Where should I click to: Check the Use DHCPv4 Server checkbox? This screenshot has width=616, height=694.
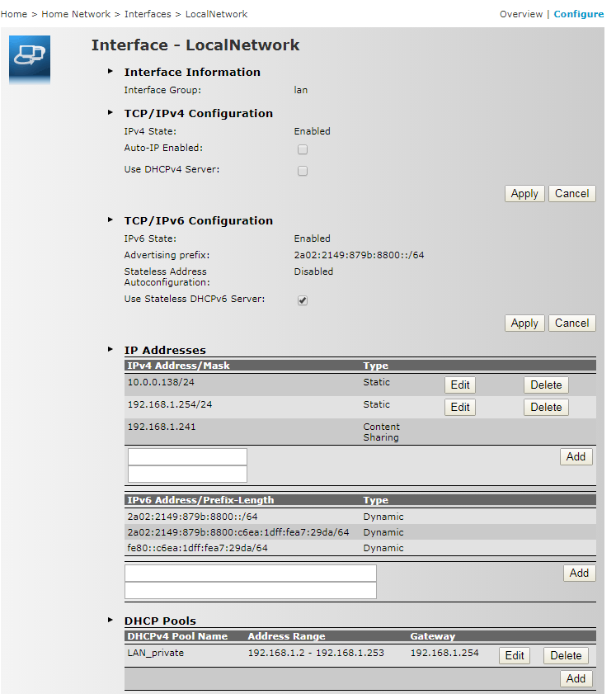303,171
